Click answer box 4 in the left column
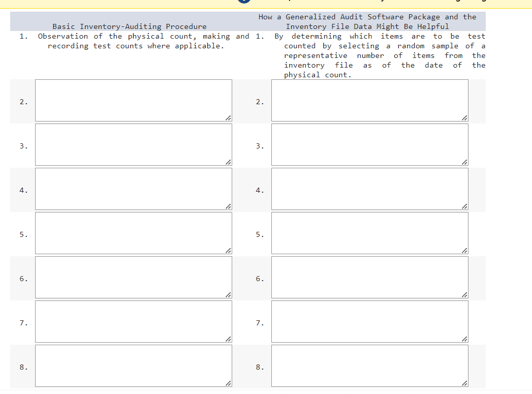This screenshot has height=394, width=532. 133,188
